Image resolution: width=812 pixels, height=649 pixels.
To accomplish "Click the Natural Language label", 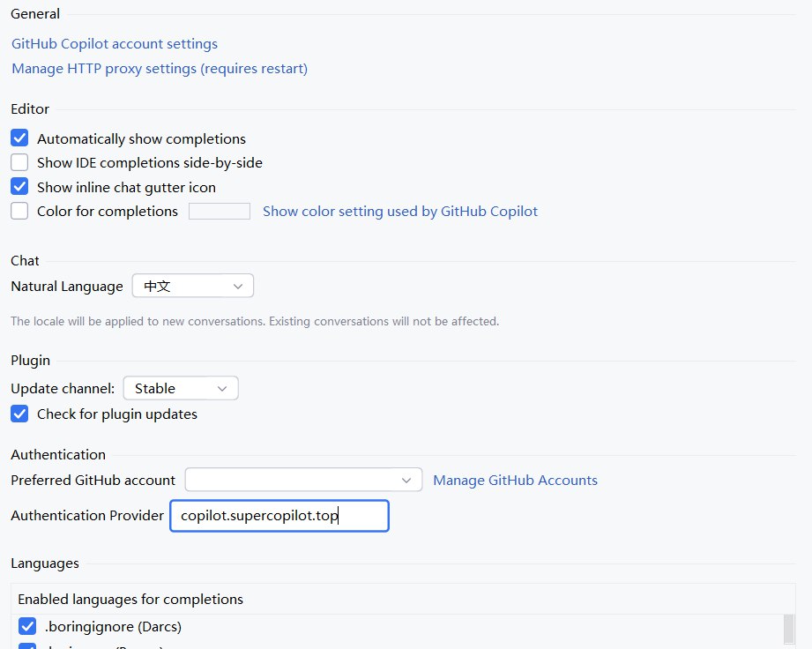I will (67, 287).
